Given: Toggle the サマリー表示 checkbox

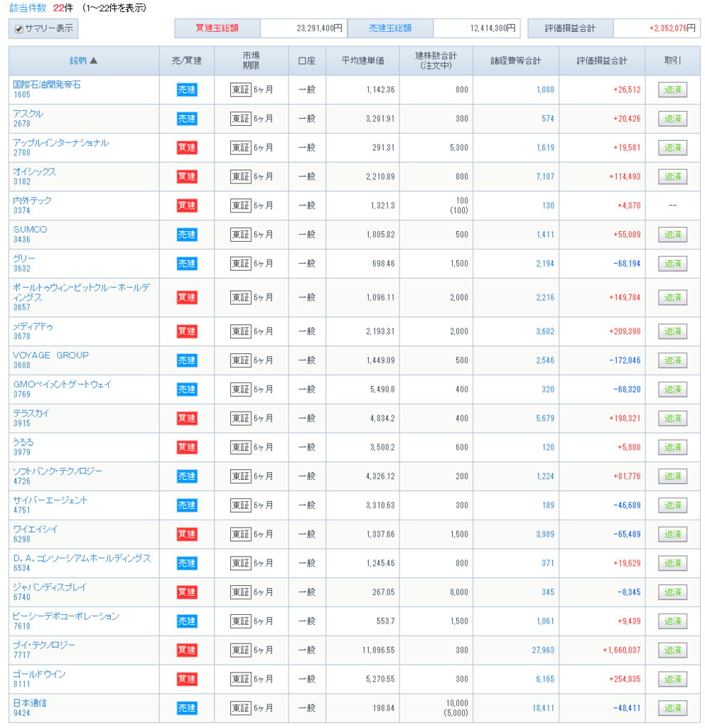Looking at the screenshot, I should tap(19, 28).
